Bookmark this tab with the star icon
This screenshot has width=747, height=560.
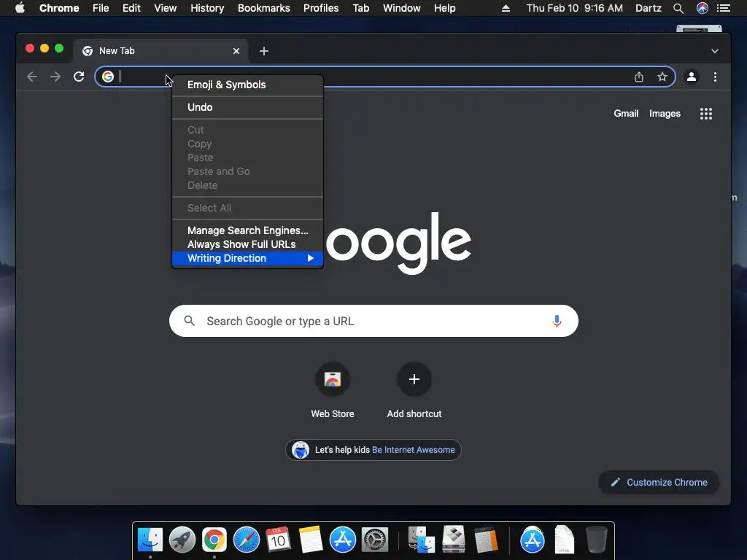(x=662, y=77)
